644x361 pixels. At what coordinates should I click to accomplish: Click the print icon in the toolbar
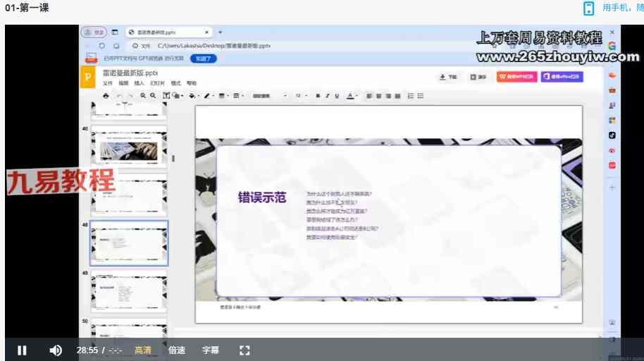106,95
